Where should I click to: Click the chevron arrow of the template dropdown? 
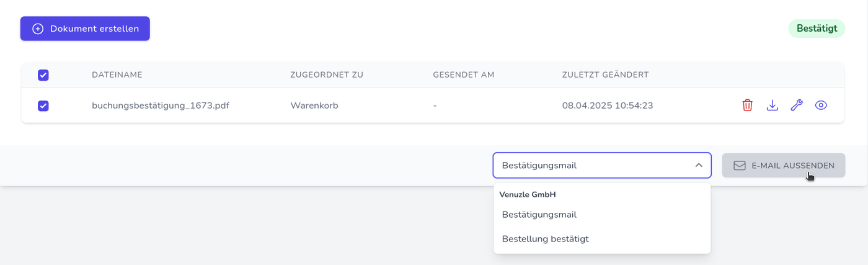pyautogui.click(x=699, y=166)
